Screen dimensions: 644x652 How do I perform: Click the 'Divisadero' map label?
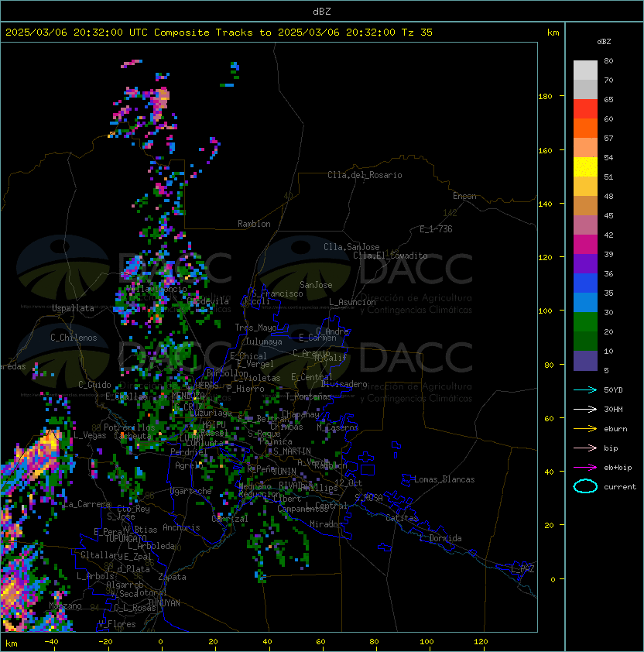(344, 384)
